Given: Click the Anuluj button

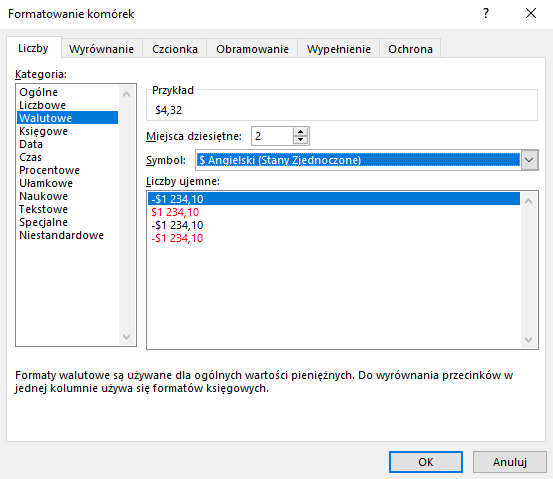Looking at the screenshot, I should (x=510, y=462).
